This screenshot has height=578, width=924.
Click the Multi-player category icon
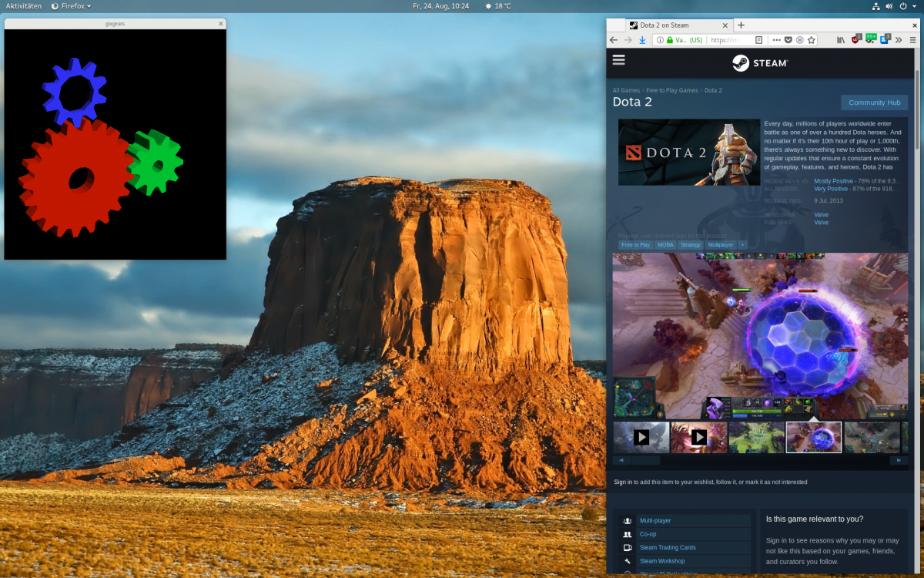click(628, 521)
